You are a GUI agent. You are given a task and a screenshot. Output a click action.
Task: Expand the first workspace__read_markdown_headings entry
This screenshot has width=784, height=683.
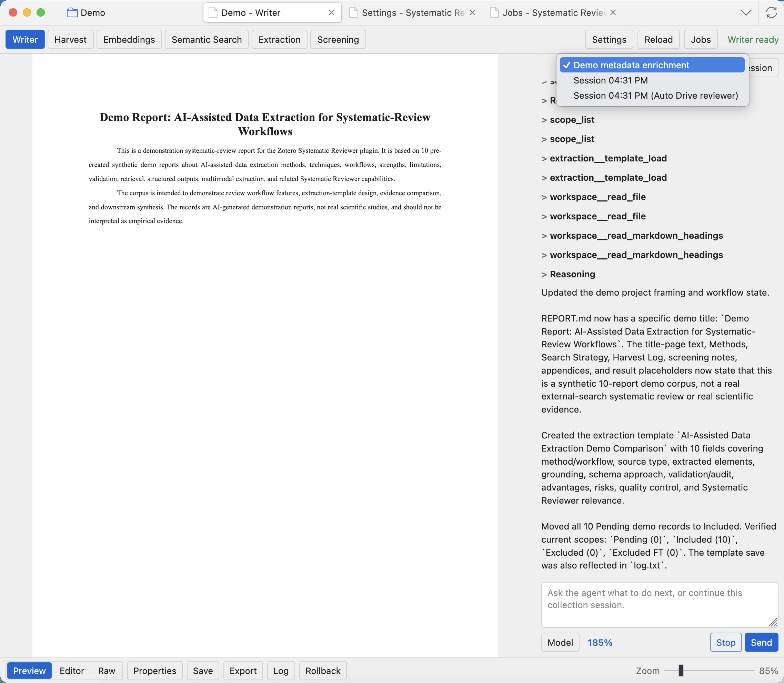[x=632, y=236]
